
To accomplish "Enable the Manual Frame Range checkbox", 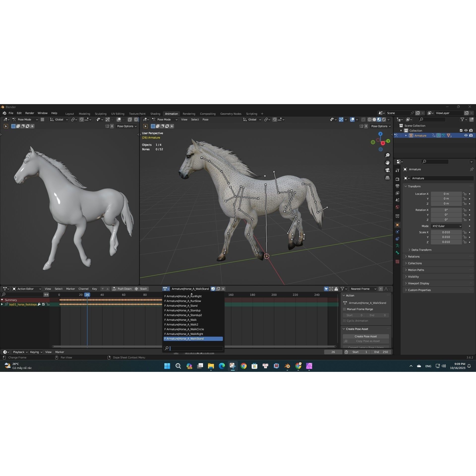I will point(344,309).
